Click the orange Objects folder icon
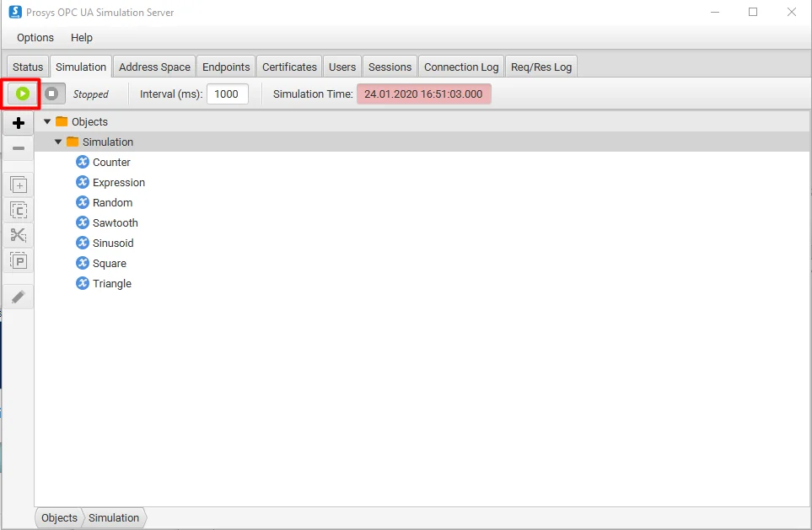This screenshot has width=812, height=530. click(x=62, y=121)
